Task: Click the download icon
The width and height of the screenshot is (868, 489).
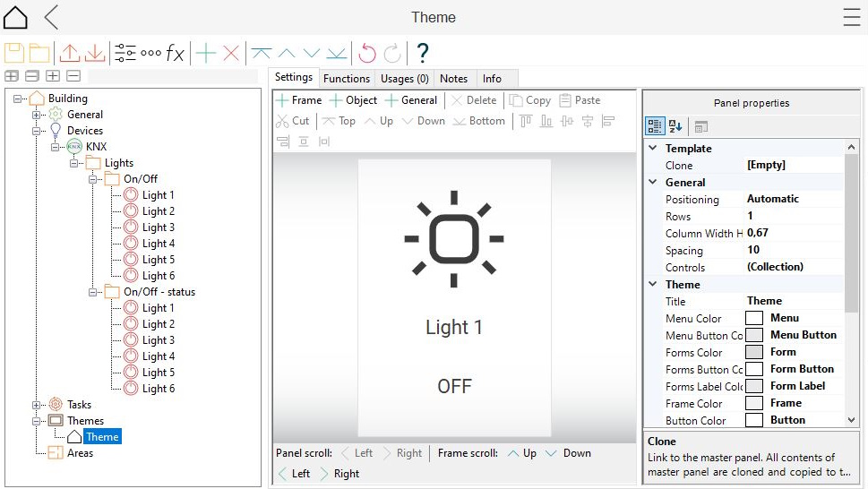Action: click(95, 53)
